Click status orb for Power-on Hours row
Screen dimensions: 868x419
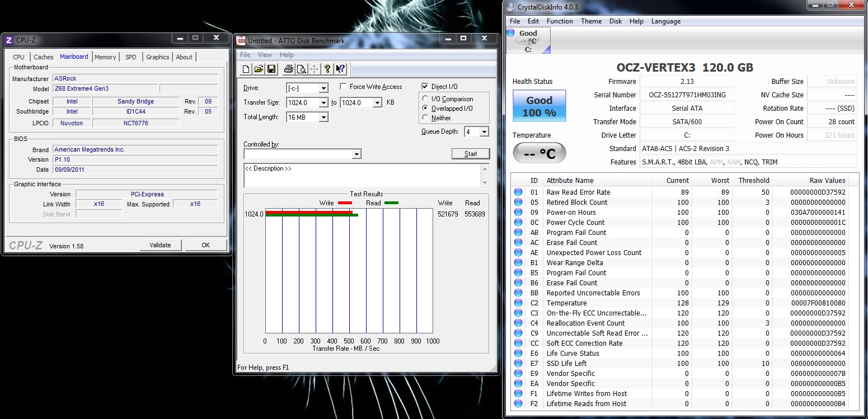coord(518,212)
